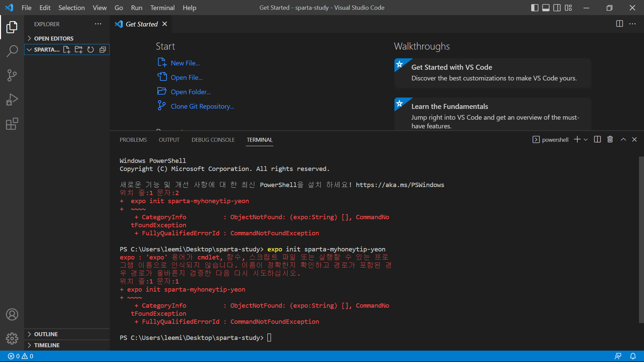The image size is (644, 362).
Task: Split the terminal pane
Action: pyautogui.click(x=597, y=139)
